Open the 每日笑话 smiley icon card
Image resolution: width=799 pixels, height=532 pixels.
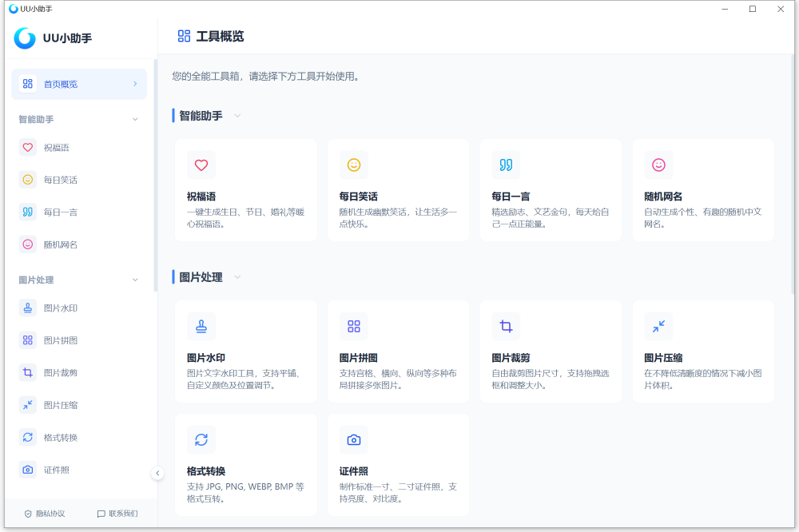tap(354, 165)
